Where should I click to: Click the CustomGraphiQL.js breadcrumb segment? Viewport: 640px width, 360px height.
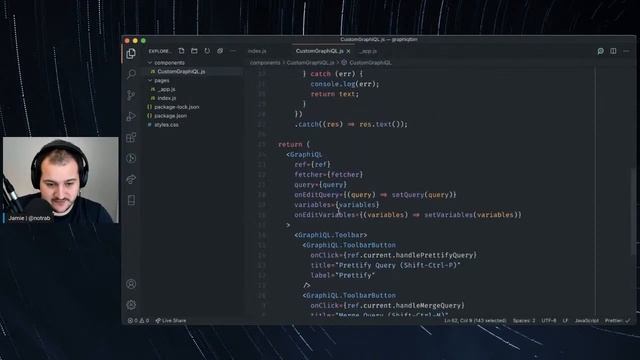[310, 63]
